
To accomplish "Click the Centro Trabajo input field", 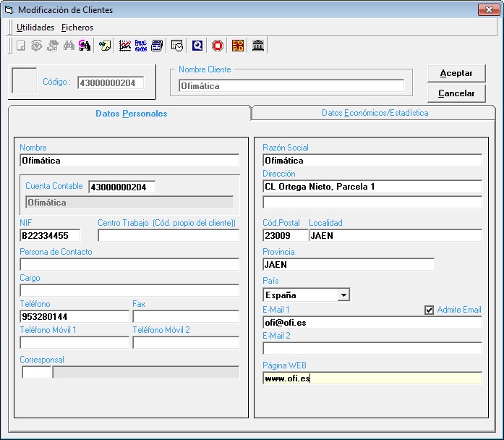I will [x=168, y=236].
